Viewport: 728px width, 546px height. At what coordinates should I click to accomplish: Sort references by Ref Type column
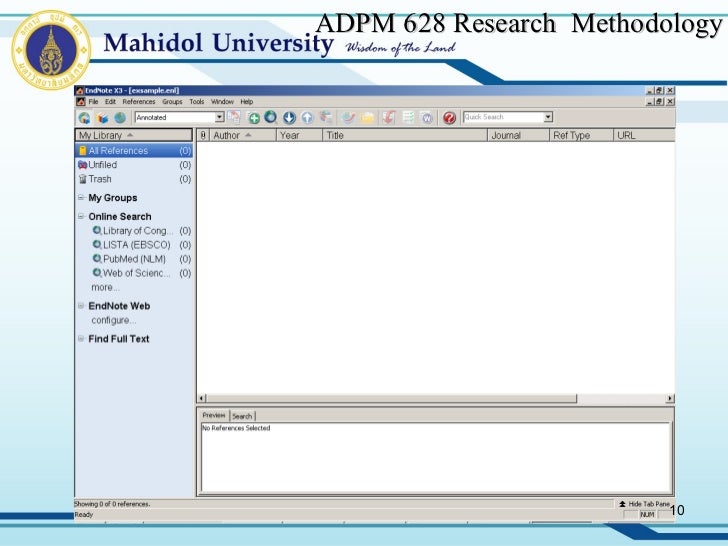pyautogui.click(x=581, y=136)
